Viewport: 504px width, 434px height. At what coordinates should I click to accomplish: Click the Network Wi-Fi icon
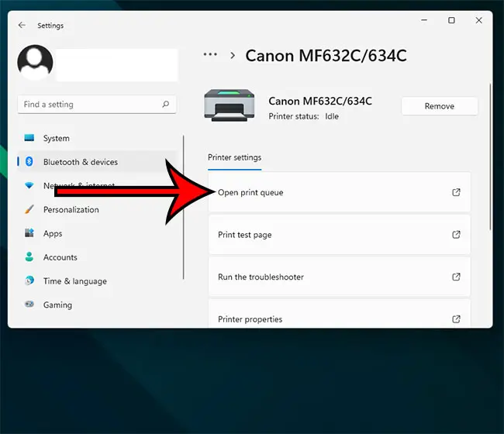coord(29,185)
